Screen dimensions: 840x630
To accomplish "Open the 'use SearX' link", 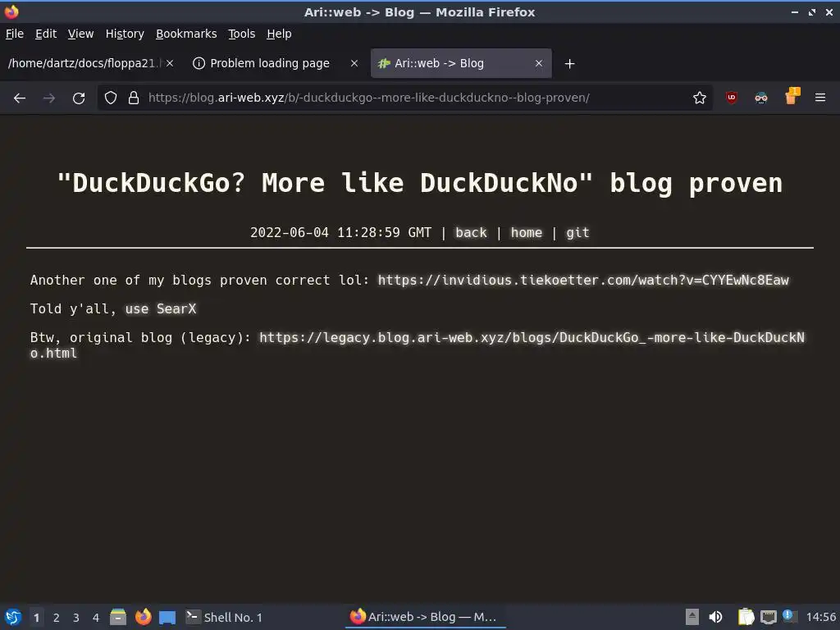I will pos(161,308).
